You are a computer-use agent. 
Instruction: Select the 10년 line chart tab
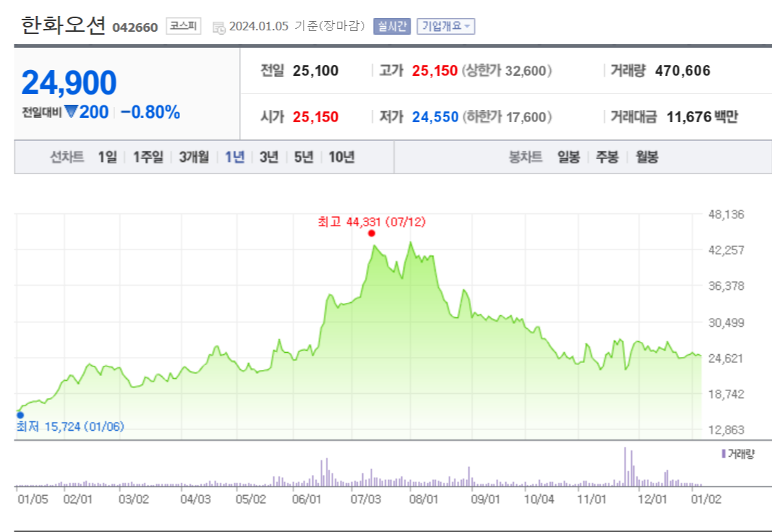click(x=342, y=157)
